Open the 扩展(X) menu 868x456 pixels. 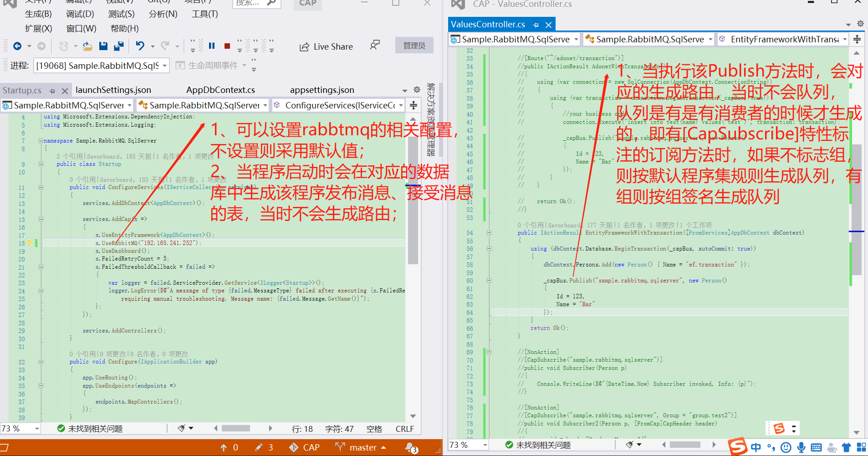coord(38,29)
